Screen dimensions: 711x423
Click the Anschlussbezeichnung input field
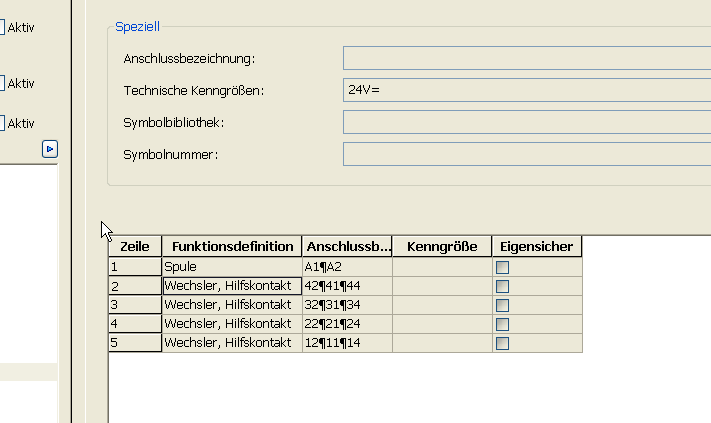click(527, 58)
